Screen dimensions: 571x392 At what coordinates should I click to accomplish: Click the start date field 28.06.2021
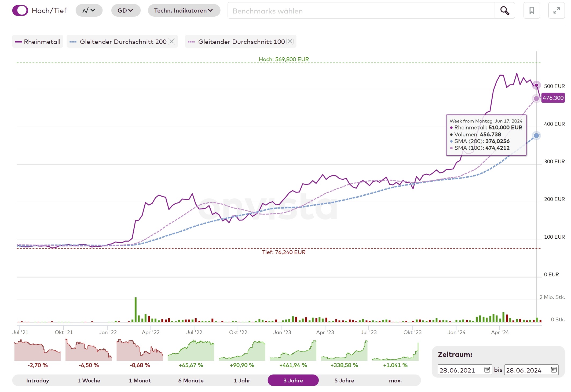(x=464, y=370)
